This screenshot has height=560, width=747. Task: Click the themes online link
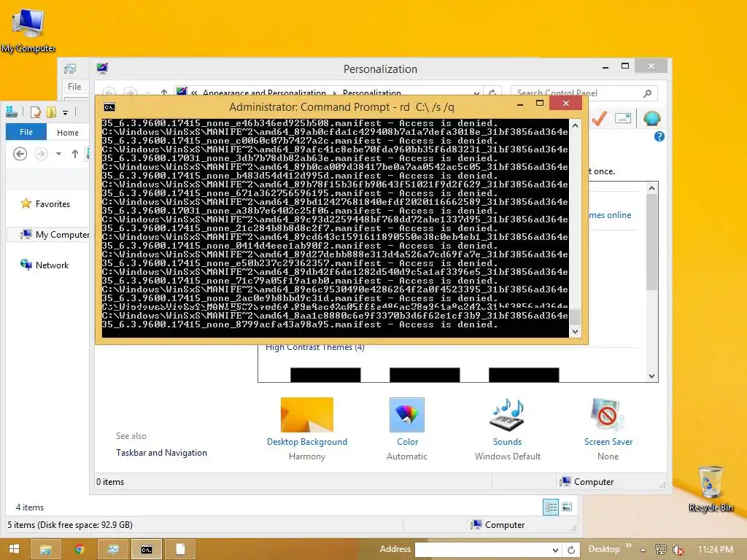(610, 215)
